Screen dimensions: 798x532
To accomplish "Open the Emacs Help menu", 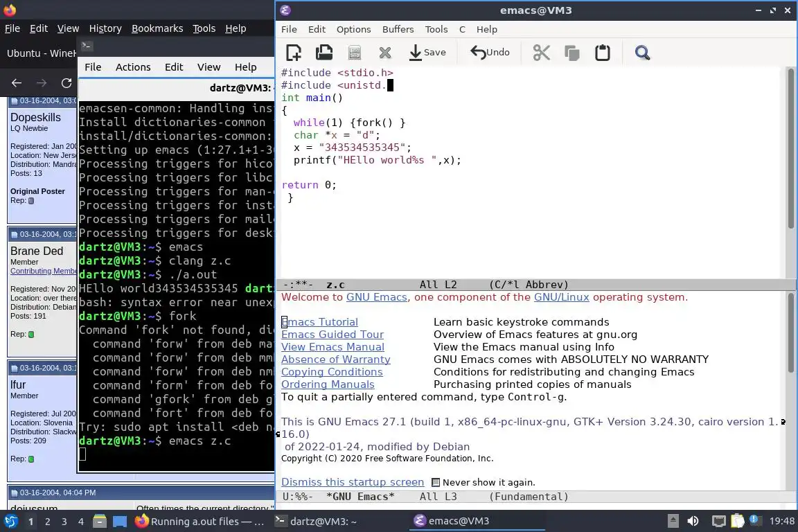I will (x=486, y=30).
